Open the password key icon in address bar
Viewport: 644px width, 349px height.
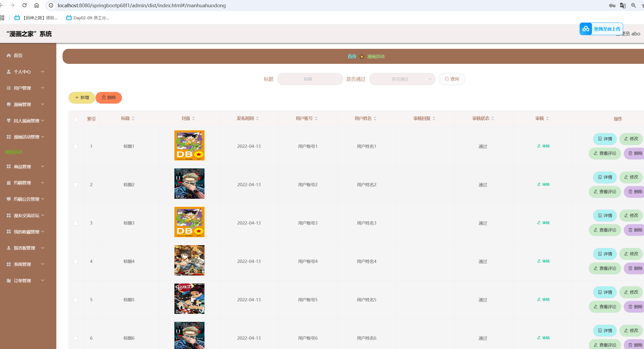(x=612, y=5)
